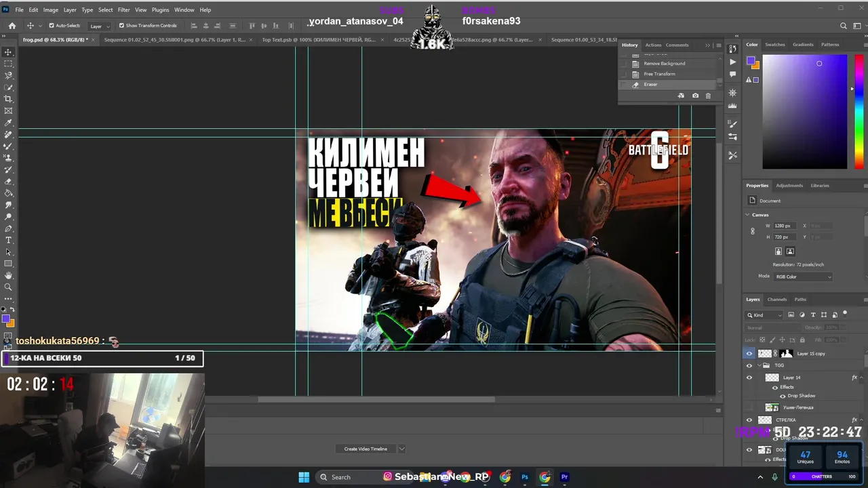Open the Comments speech bubble panel icon
Screen dimensions: 868x488
click(732, 74)
